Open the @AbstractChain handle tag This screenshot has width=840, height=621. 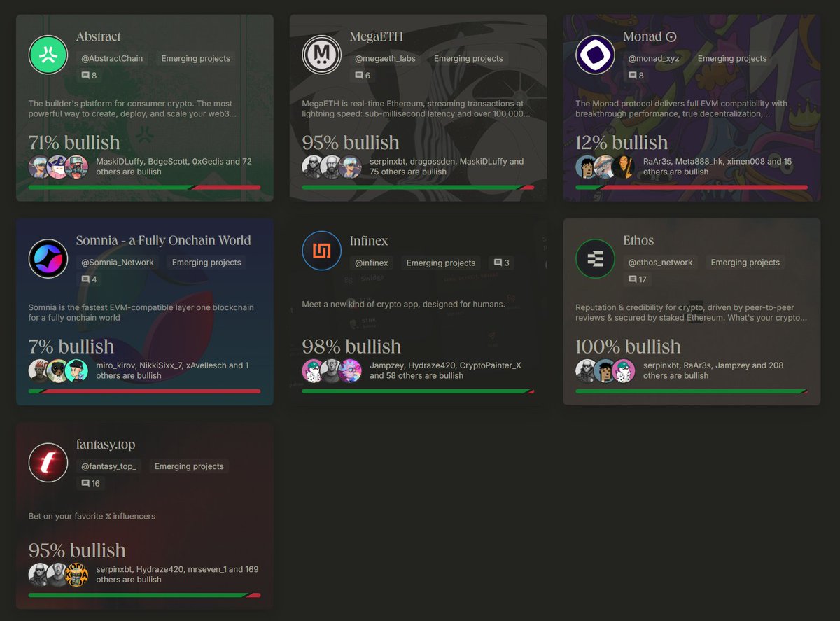(x=112, y=58)
